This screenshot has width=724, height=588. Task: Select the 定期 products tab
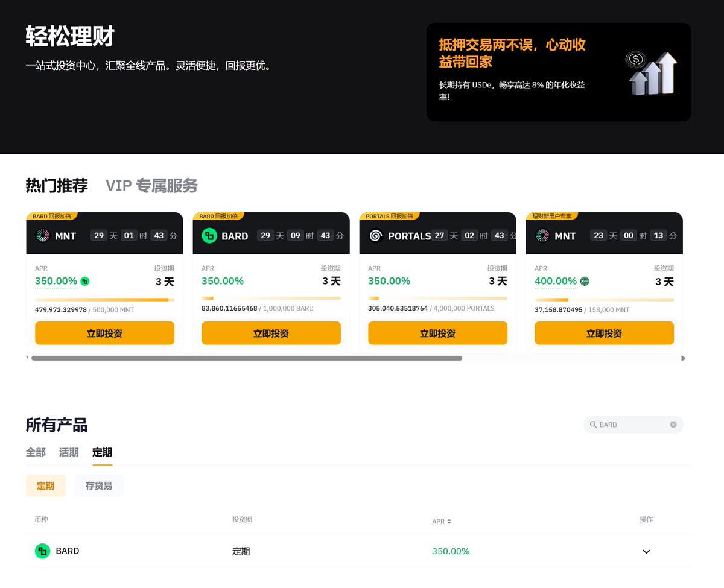[x=102, y=452]
